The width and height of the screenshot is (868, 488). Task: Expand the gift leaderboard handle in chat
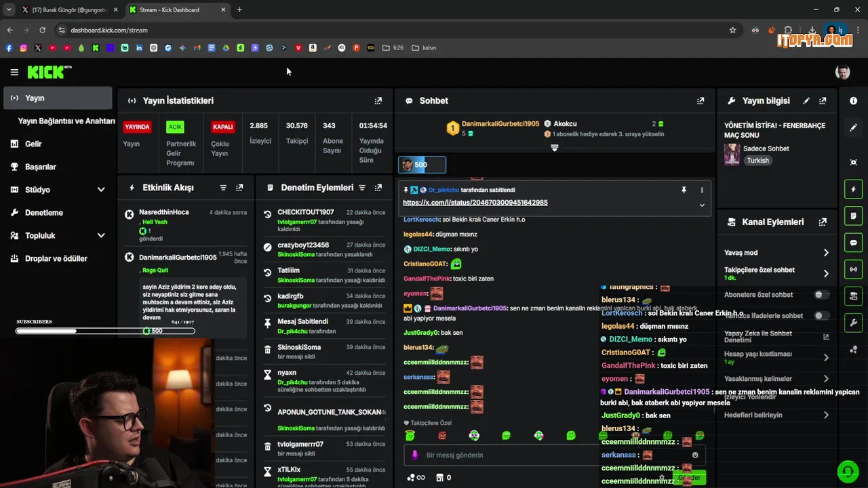554,148
